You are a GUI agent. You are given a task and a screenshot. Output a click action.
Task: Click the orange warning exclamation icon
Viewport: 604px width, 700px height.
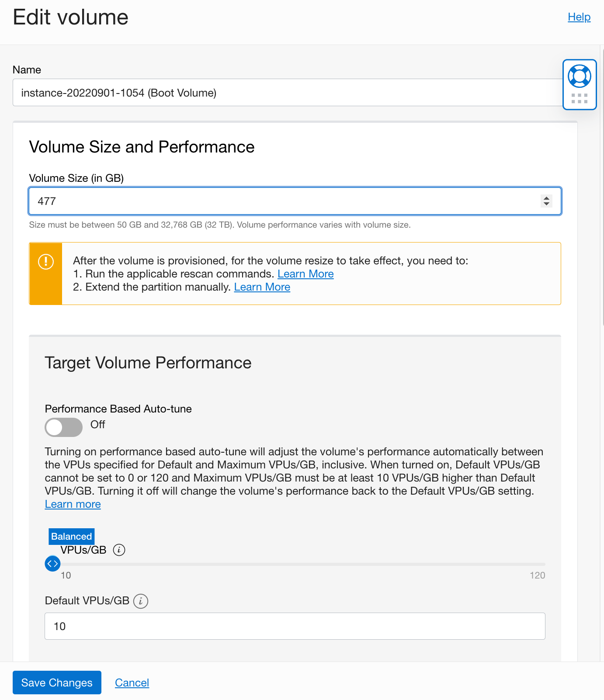tap(46, 262)
